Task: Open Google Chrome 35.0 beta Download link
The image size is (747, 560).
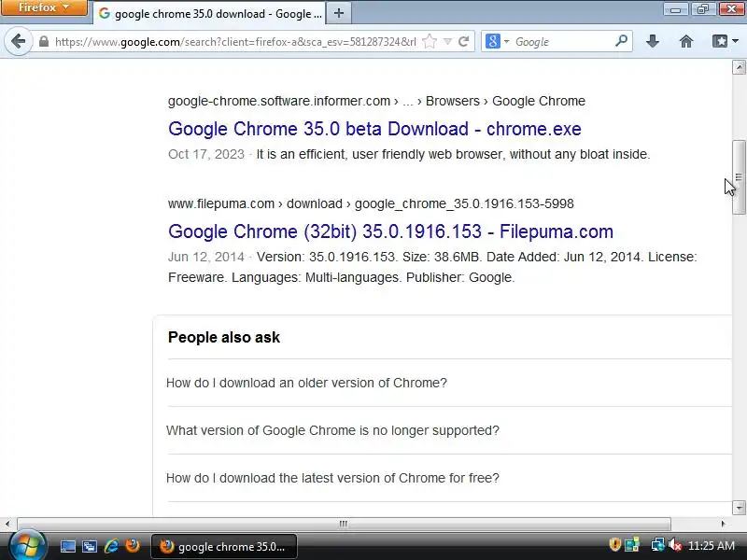Action: [x=374, y=129]
